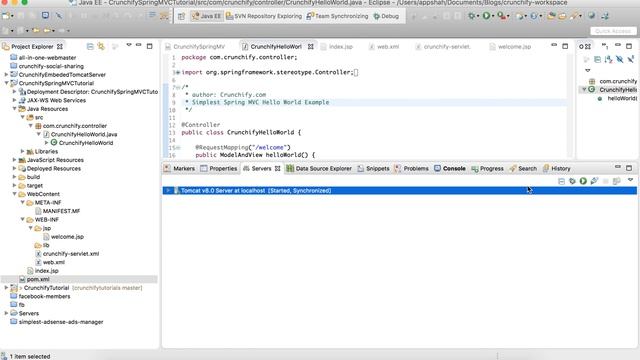640x360 pixels.
Task: Toggle alphabetical sort in Outline view
Action: coord(609,60)
